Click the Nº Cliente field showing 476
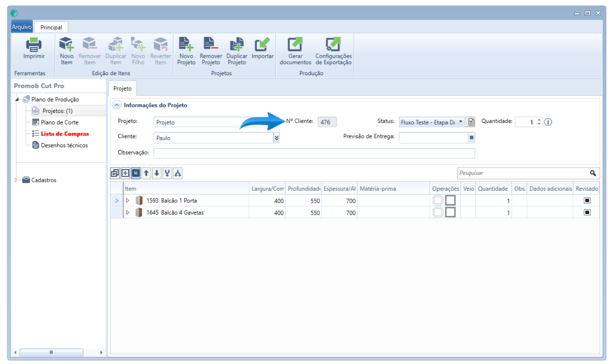 click(x=327, y=122)
